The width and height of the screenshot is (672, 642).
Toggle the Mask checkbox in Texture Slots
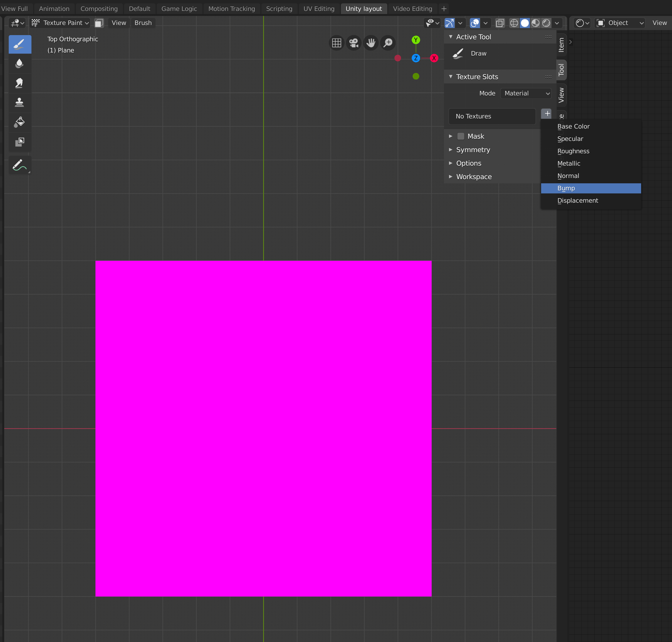[x=461, y=136]
